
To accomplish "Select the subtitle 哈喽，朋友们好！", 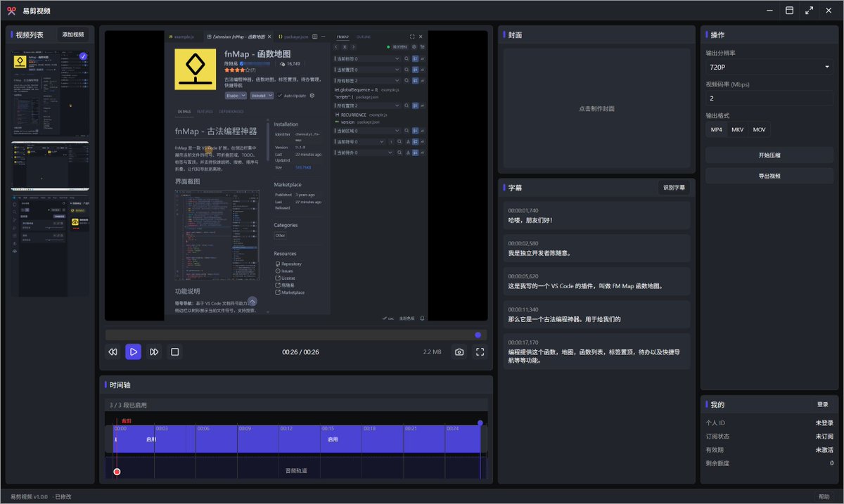I will click(596, 215).
